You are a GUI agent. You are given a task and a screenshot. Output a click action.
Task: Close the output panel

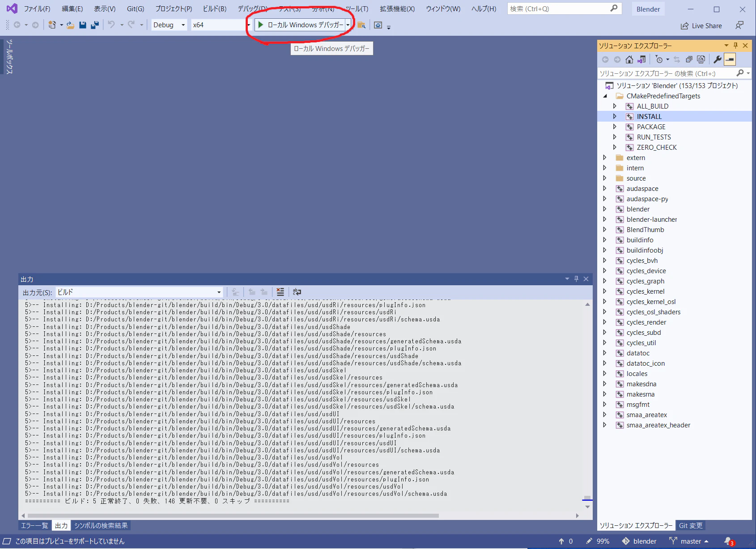[586, 279]
